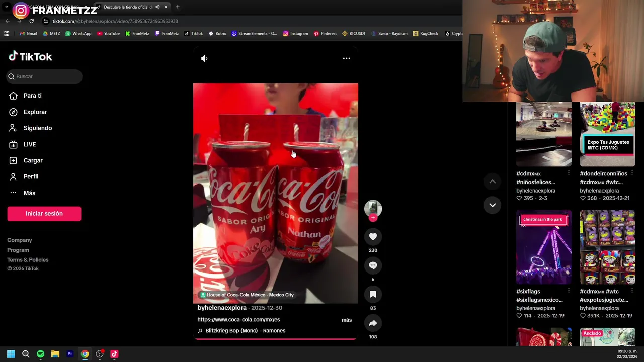Focus the Buscar search field
Image resolution: width=644 pixels, height=362 pixels.
coord(45,76)
